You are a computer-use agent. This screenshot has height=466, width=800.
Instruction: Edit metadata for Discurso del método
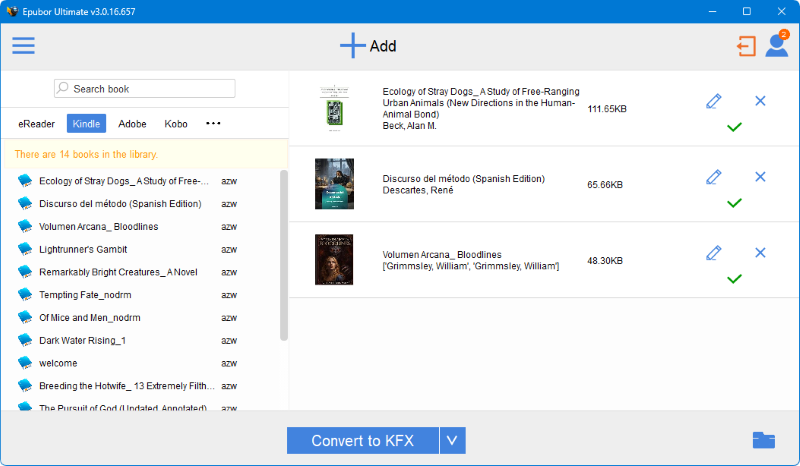714,177
